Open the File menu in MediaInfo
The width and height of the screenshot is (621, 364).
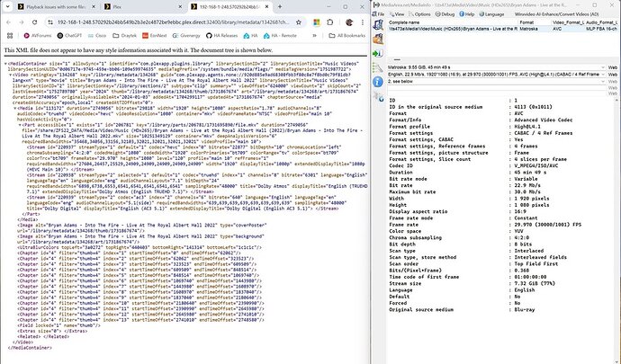click(379, 13)
